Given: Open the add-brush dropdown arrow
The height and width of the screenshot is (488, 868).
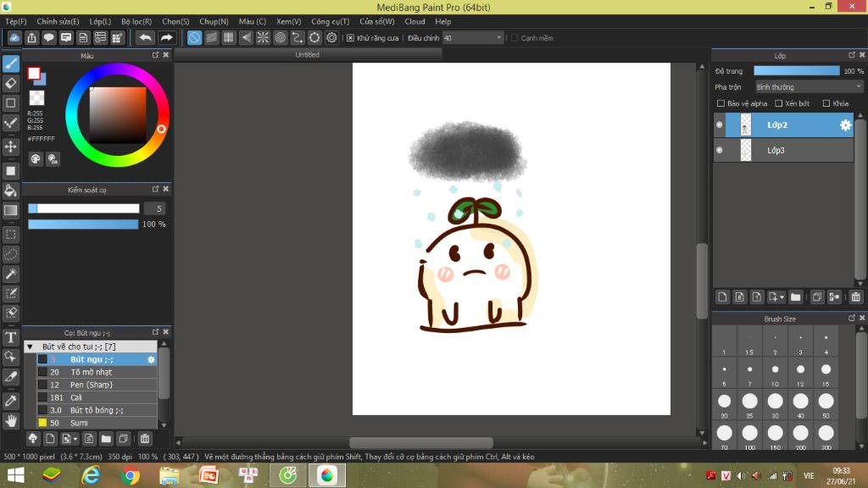Looking at the screenshot, I should click(75, 440).
